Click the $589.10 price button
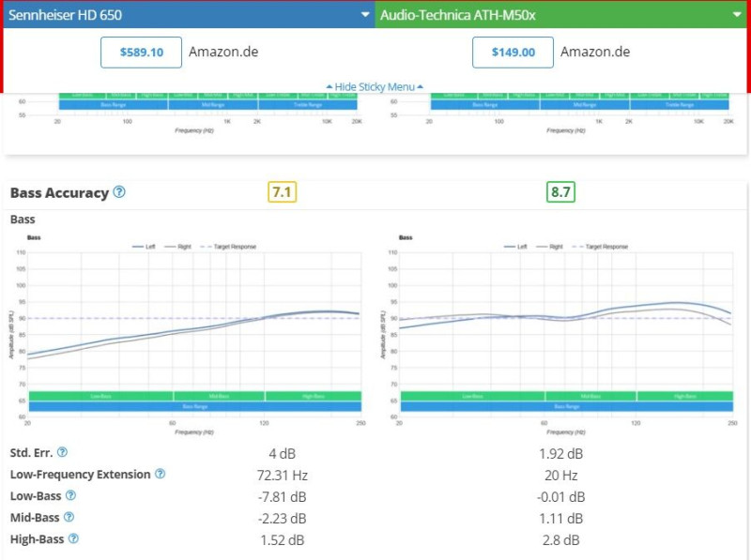The height and width of the screenshot is (560, 751). point(142,53)
